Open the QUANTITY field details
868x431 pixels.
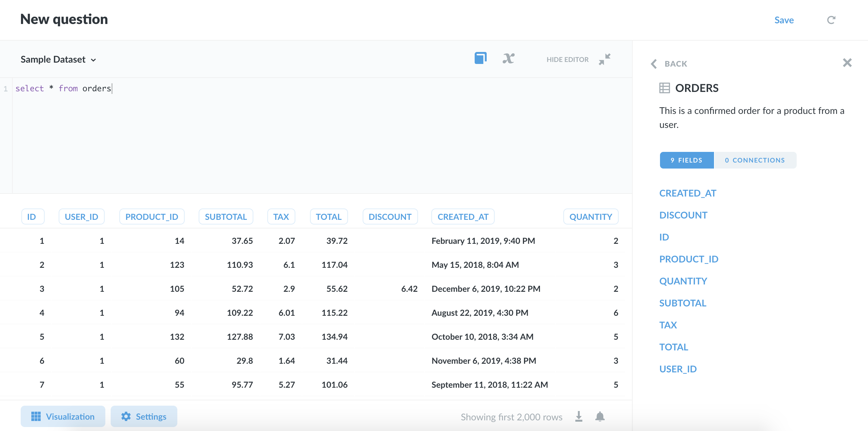683,280
